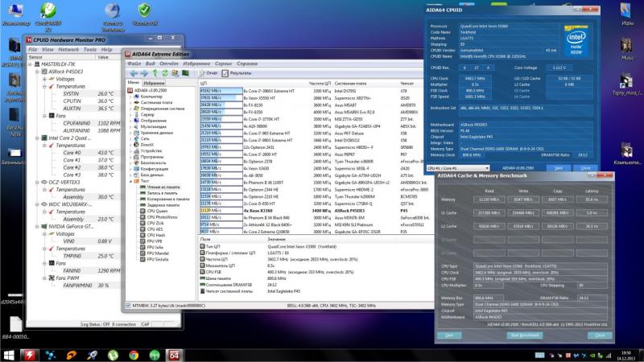Image resolution: width=644 pixels, height=362 pixels.
Task: Open Google Chrome from the taskbar
Action: point(134,355)
